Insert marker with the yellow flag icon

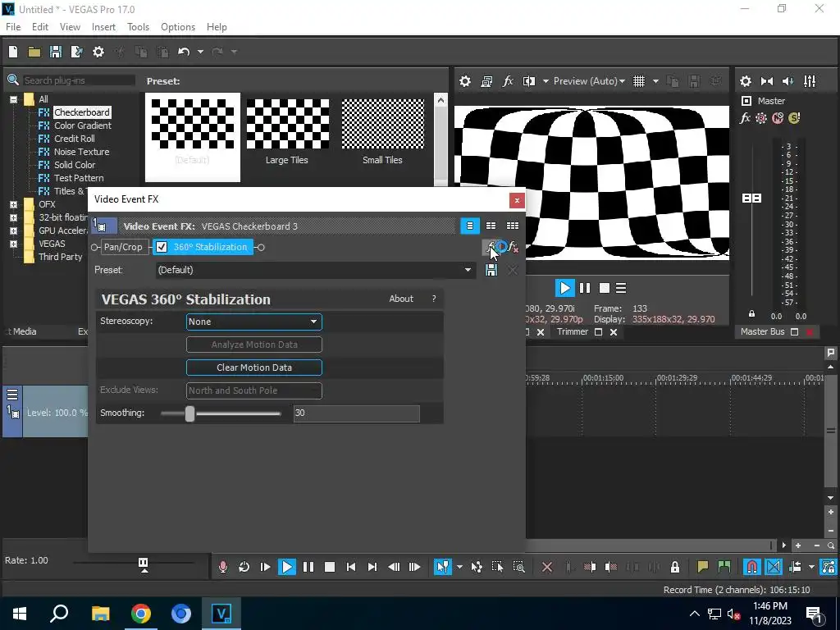coord(702,567)
